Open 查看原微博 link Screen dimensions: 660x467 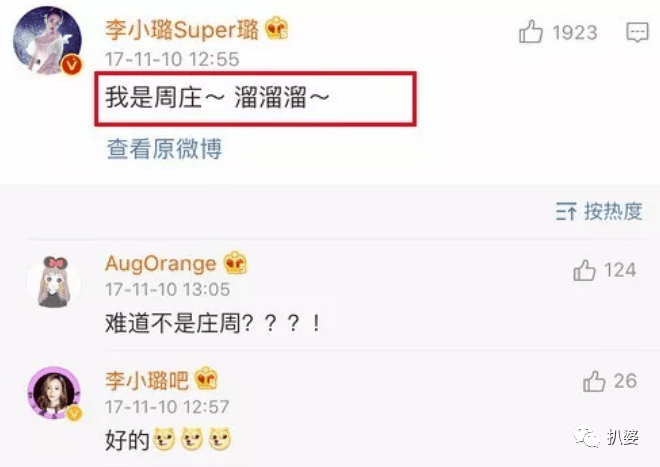pyautogui.click(x=164, y=149)
